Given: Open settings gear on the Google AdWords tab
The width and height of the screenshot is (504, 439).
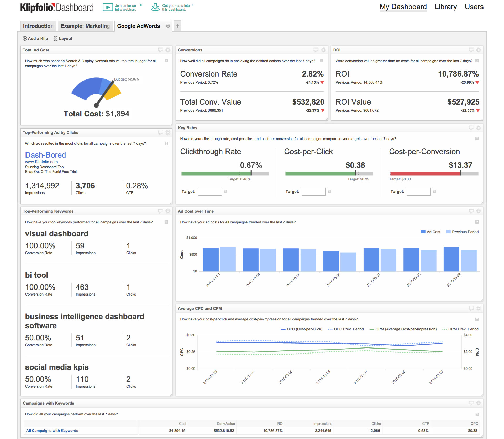Looking at the screenshot, I should 168,26.
